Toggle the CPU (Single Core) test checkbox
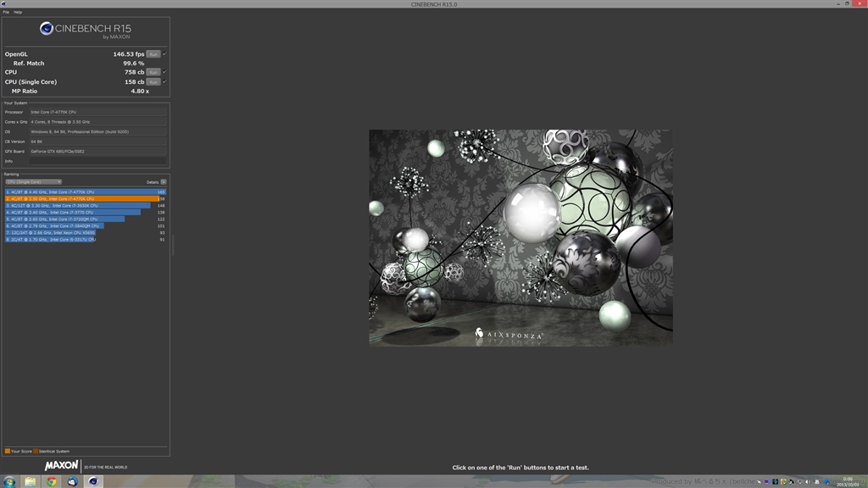Image resolution: width=868 pixels, height=488 pixels. 164,81
